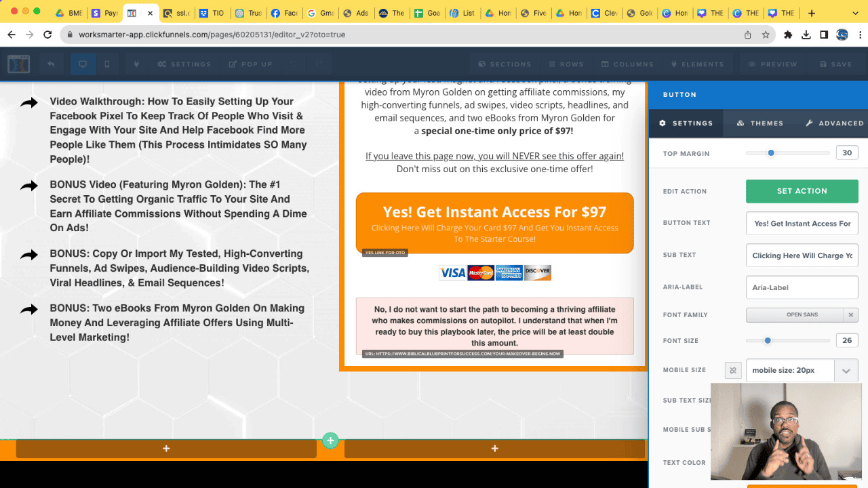Click the ClickFunnels logo icon

point(18,64)
